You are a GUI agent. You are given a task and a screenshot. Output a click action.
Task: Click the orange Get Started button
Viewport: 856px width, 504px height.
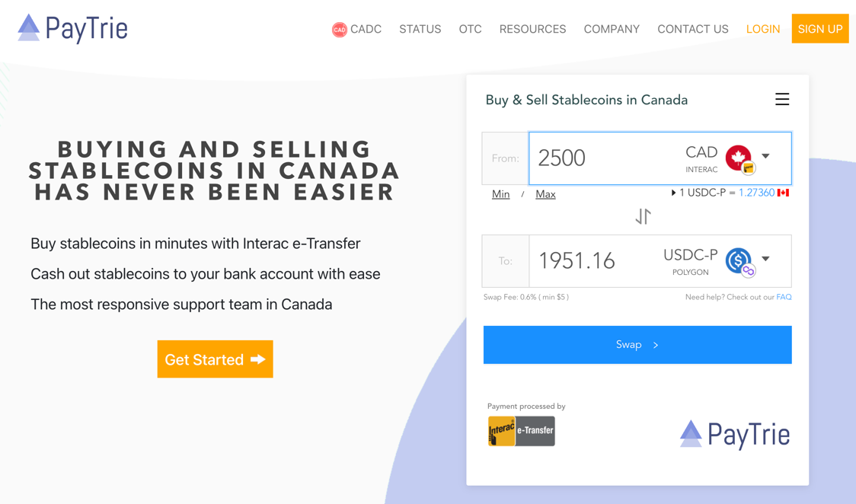[x=215, y=359]
